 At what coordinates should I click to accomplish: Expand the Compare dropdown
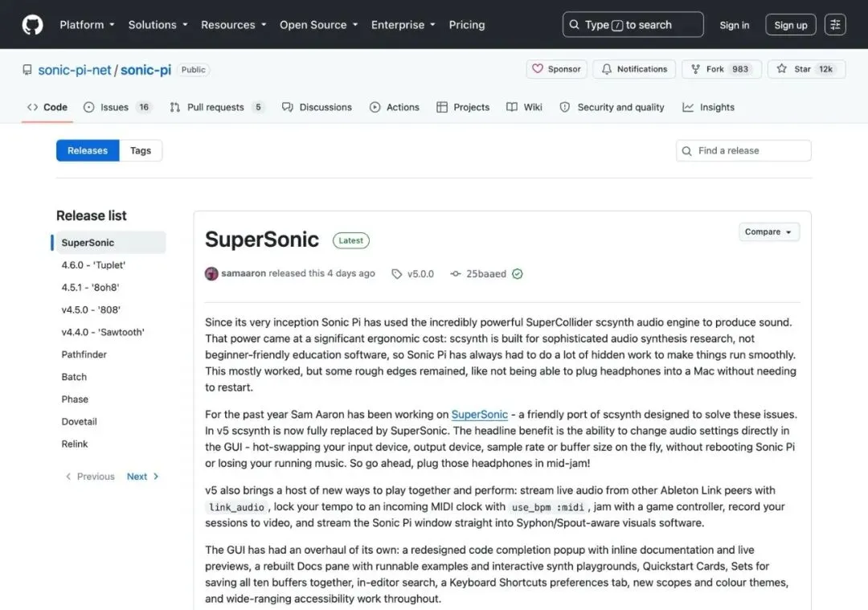click(768, 232)
